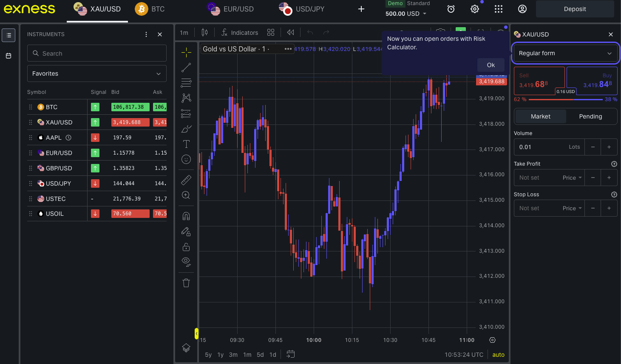Viewport: 621px width, 364px height.
Task: Select the trend line drawing tool
Action: (186, 68)
